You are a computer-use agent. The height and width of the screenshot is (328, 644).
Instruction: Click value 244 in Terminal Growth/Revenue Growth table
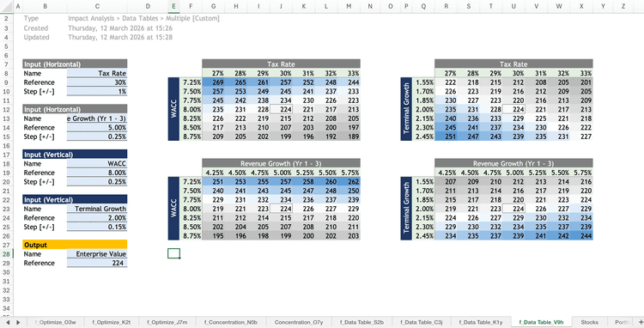click(x=581, y=236)
